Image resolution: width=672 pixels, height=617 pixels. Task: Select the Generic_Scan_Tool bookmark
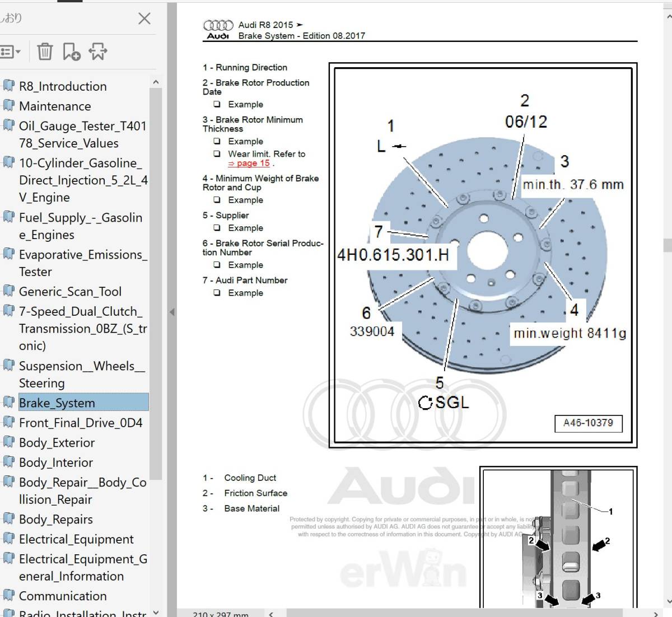coord(70,291)
